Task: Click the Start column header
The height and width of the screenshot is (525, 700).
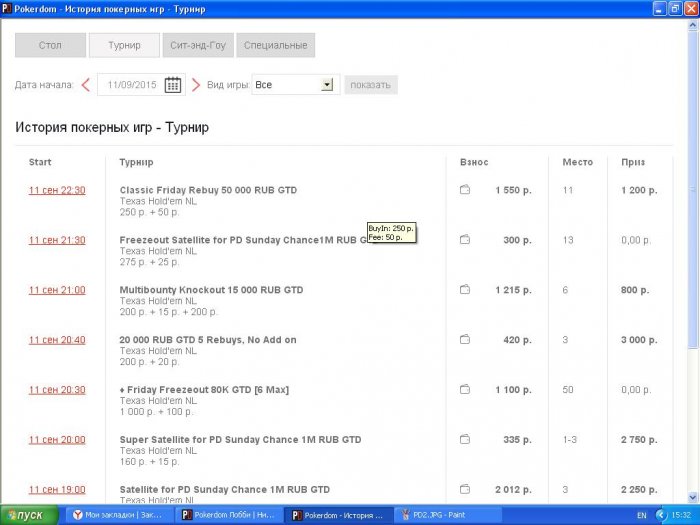Action: (x=40, y=162)
